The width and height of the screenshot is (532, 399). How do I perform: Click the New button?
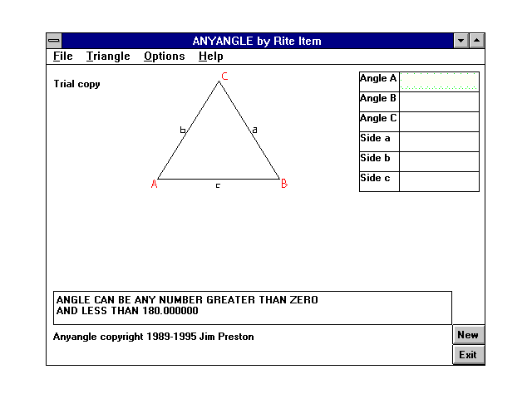click(468, 335)
